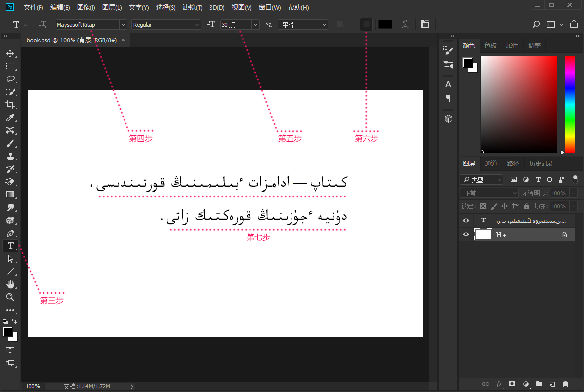Open the 文件(F) menu
This screenshot has width=584, height=392.
(33, 7)
